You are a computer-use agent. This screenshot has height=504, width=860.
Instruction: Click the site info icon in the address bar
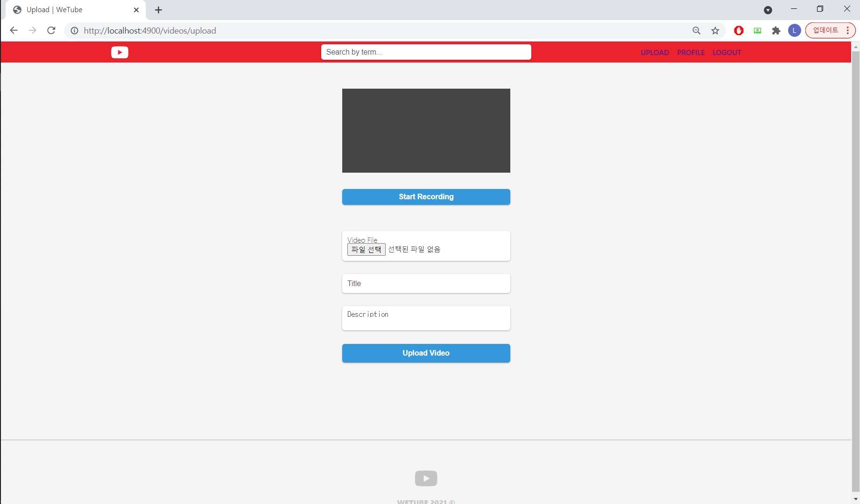[x=74, y=31]
